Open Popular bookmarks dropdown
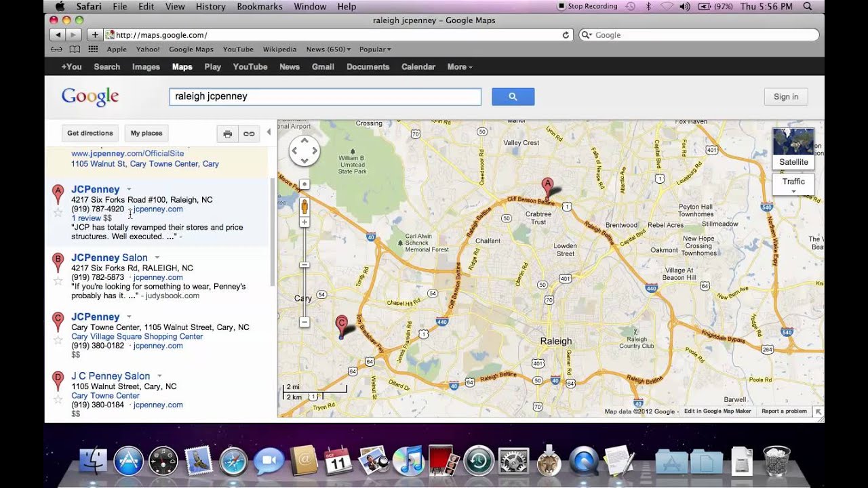 [375, 49]
